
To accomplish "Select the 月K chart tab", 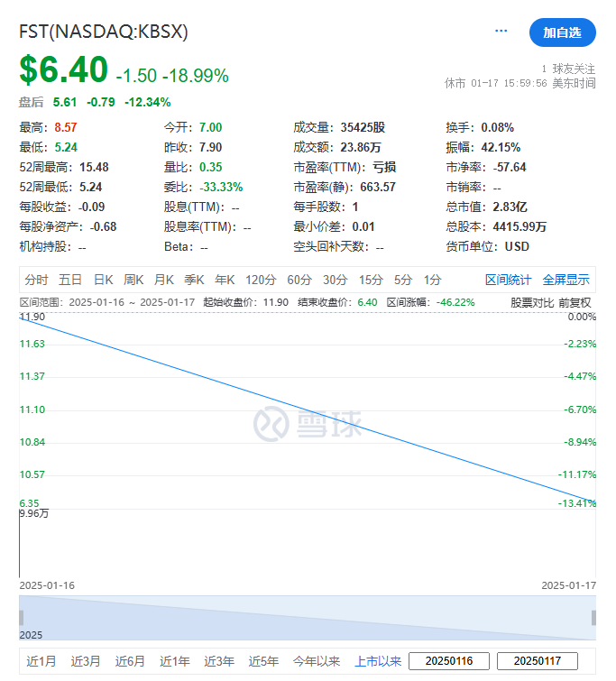I will tap(164, 280).
